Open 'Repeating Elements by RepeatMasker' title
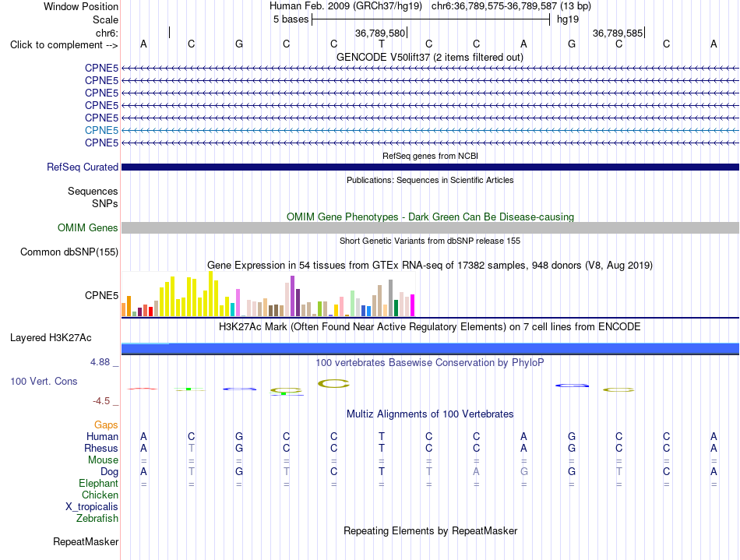Image resolution: width=740 pixels, height=560 pixels. click(x=430, y=530)
